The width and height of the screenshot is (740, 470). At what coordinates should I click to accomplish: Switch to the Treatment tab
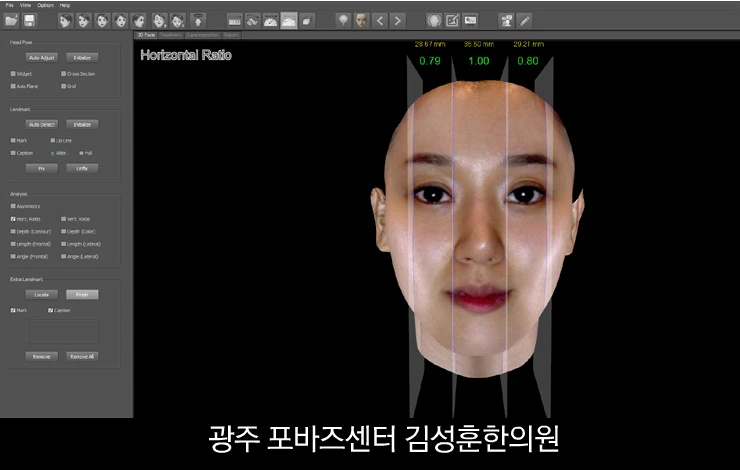coord(170,35)
